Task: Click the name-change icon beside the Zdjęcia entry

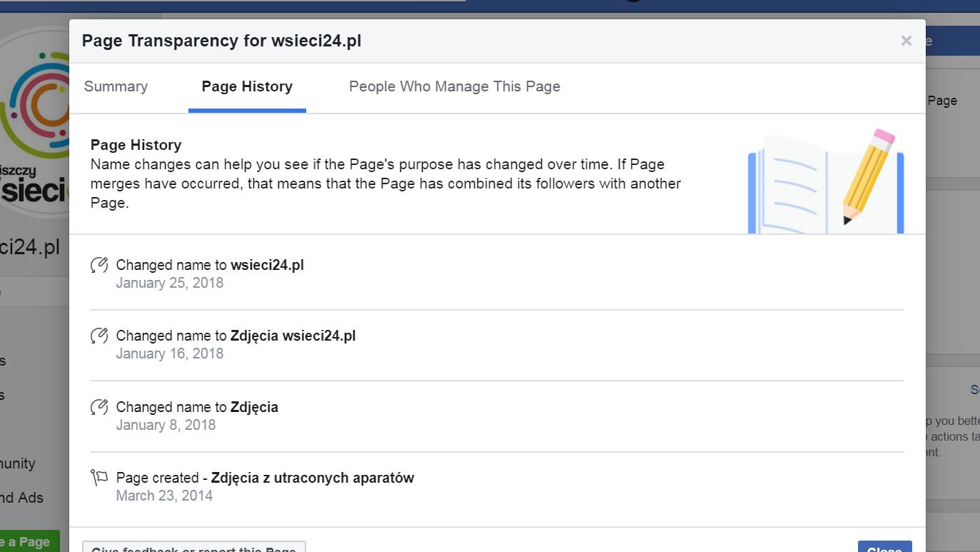Action: point(99,407)
